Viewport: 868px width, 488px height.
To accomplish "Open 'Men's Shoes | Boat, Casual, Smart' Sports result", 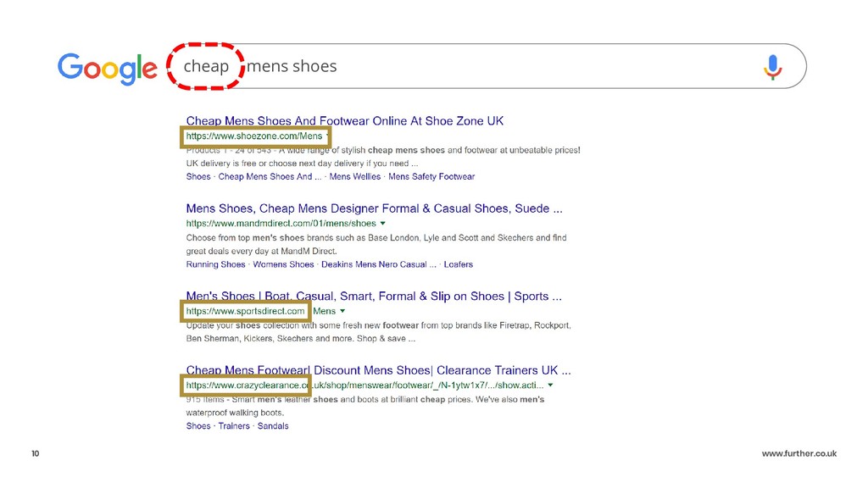I will click(374, 296).
